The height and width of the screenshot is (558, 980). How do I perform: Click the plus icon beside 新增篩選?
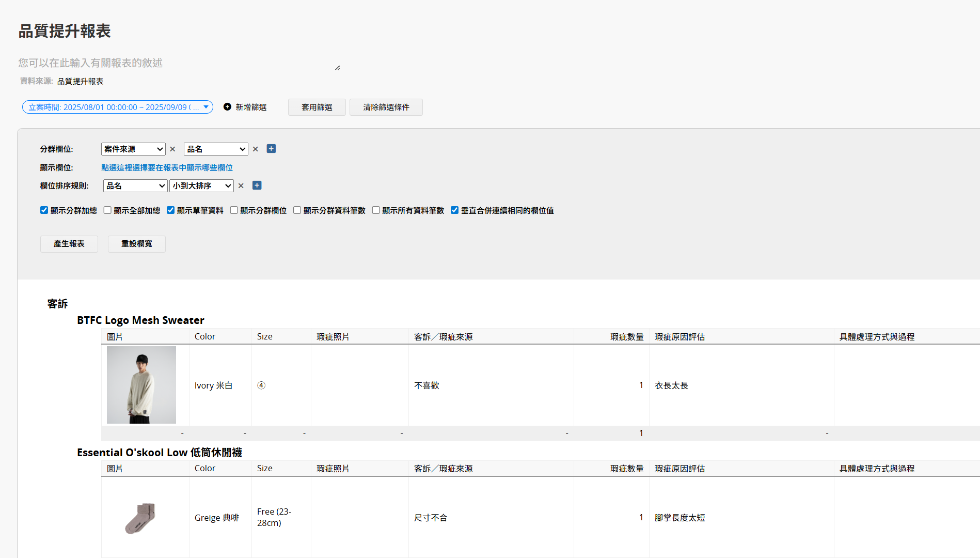(x=227, y=107)
